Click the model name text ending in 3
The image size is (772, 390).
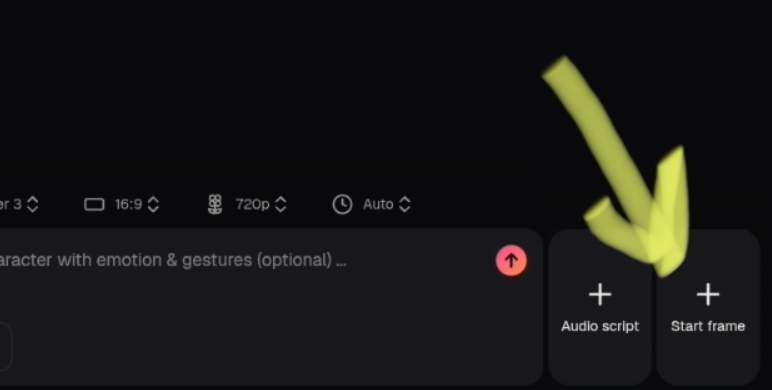11,204
